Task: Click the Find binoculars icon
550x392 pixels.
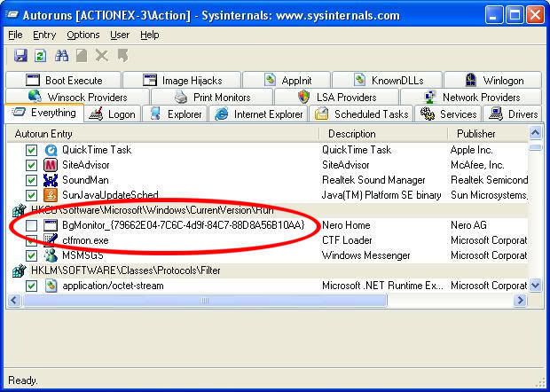Action: click(x=62, y=56)
